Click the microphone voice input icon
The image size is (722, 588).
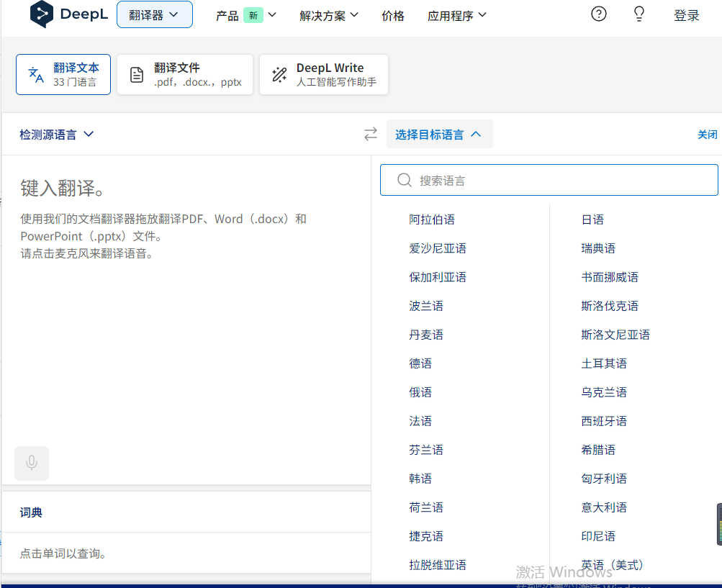tap(32, 463)
